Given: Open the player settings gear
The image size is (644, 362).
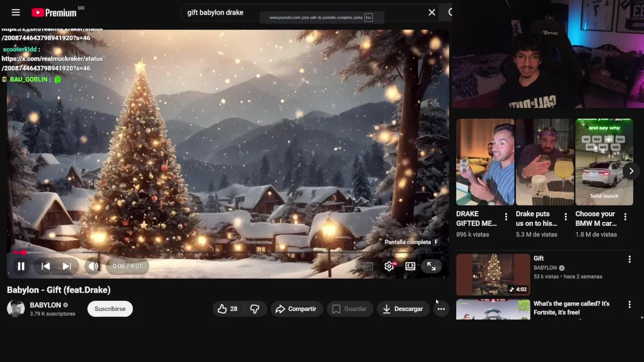Looking at the screenshot, I should coord(389,266).
